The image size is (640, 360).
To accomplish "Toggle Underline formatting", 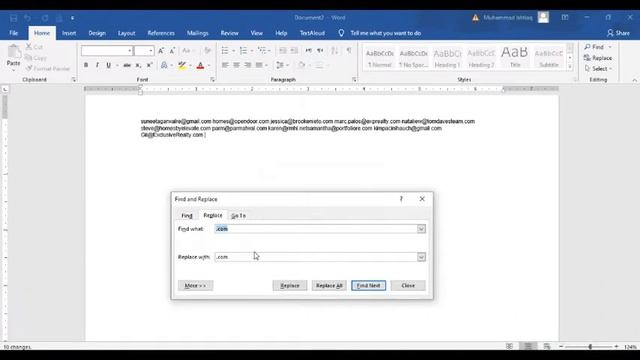I will click(109, 65).
